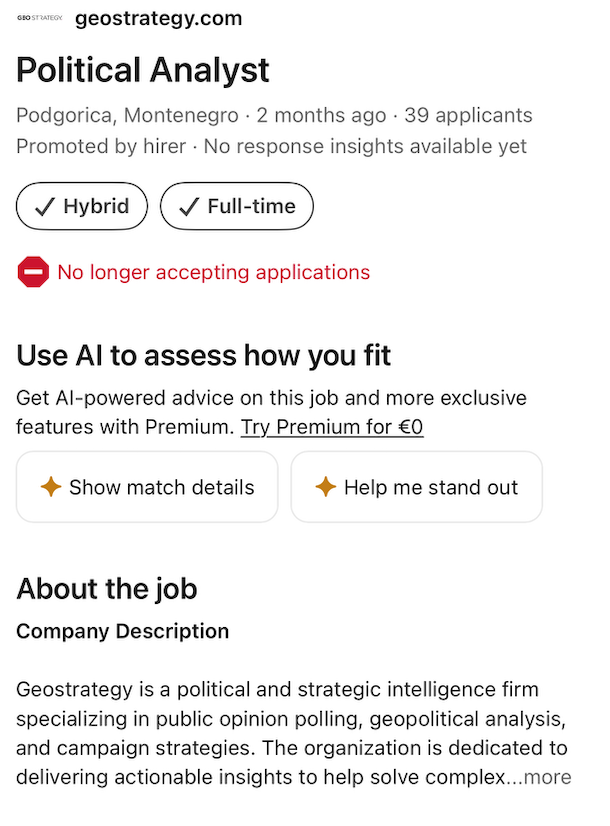Click the red no-entry stop icon
This screenshot has width=610, height=826.
tap(33, 272)
